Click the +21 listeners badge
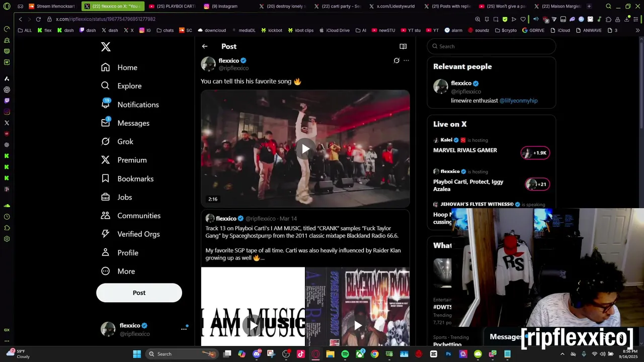The image size is (644, 362). (x=537, y=184)
